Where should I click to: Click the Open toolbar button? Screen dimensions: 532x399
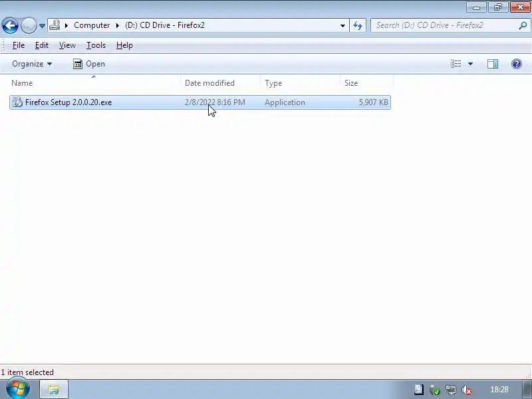point(89,64)
